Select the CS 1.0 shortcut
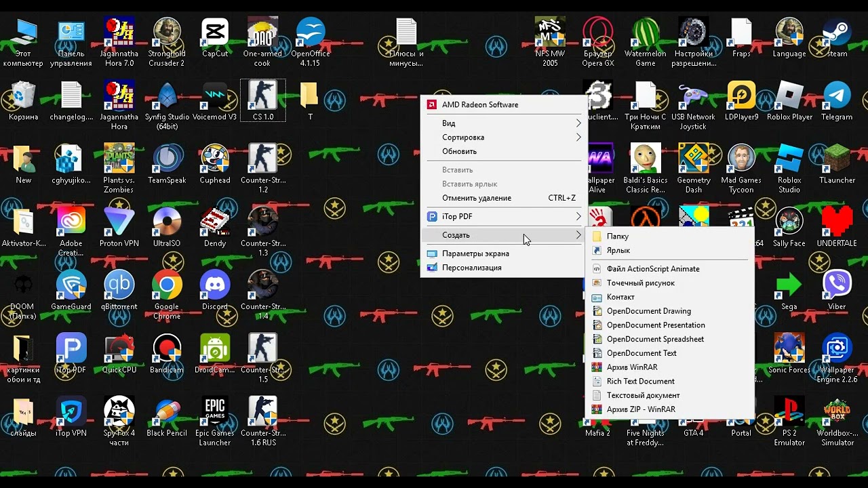The image size is (868, 488). pyautogui.click(x=263, y=101)
